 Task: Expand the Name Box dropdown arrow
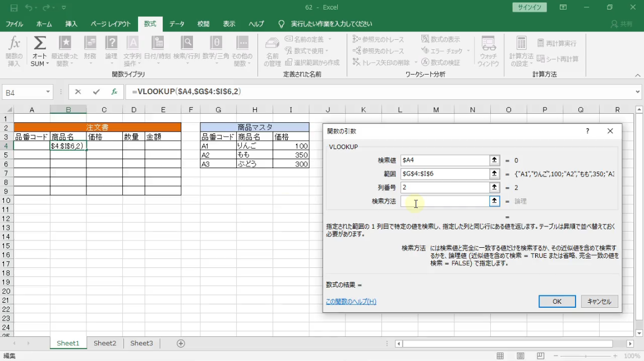point(48,92)
